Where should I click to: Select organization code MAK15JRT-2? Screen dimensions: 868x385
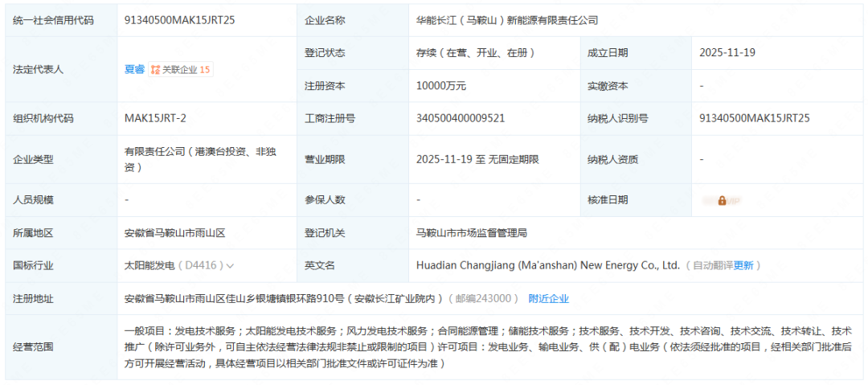tap(156, 118)
